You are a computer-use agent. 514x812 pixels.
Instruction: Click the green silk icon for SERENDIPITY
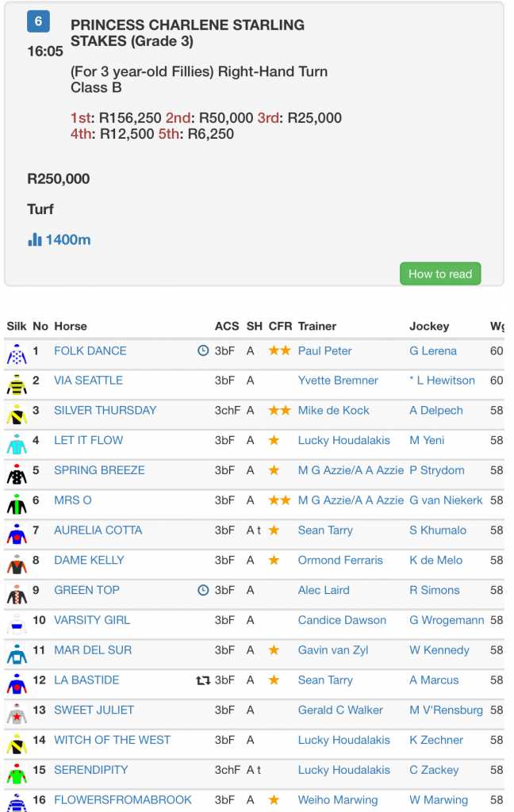point(17,771)
